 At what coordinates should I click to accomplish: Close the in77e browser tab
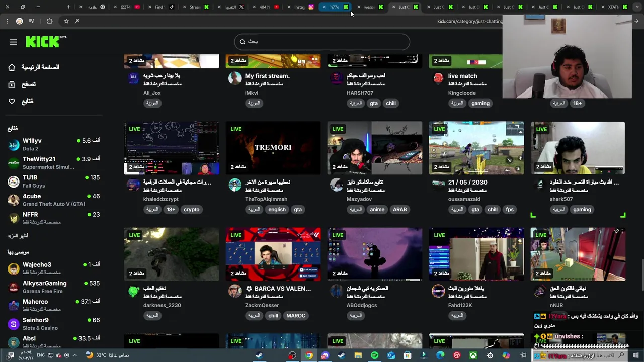coord(324,7)
